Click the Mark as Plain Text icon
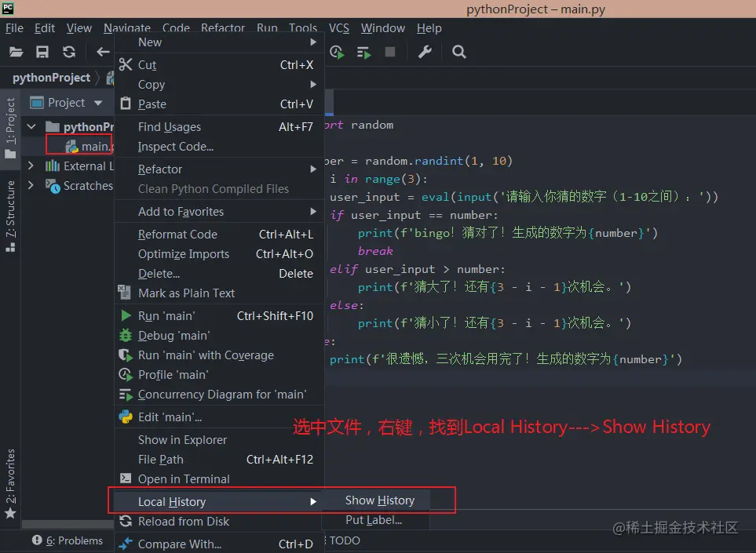 (x=124, y=293)
